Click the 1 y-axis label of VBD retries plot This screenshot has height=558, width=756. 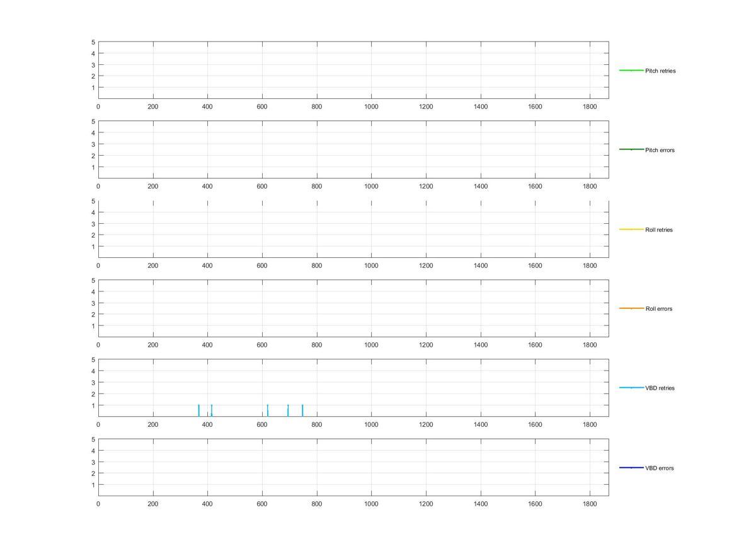pos(93,405)
